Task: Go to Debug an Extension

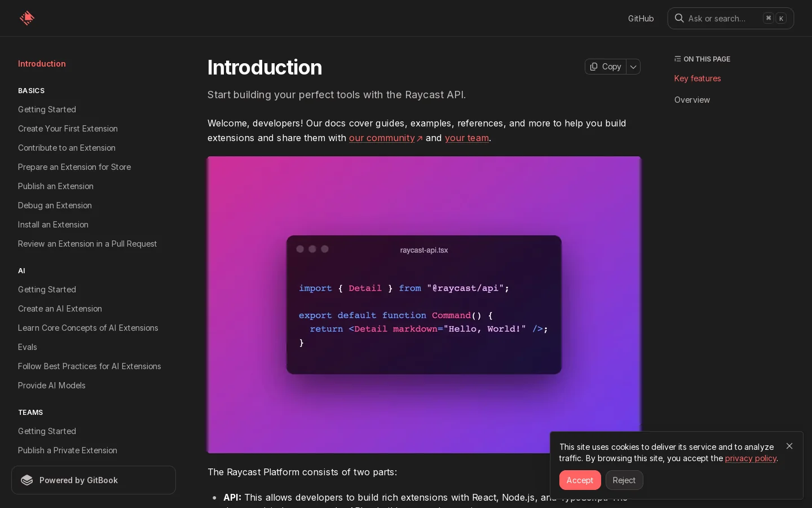Action: pos(55,205)
